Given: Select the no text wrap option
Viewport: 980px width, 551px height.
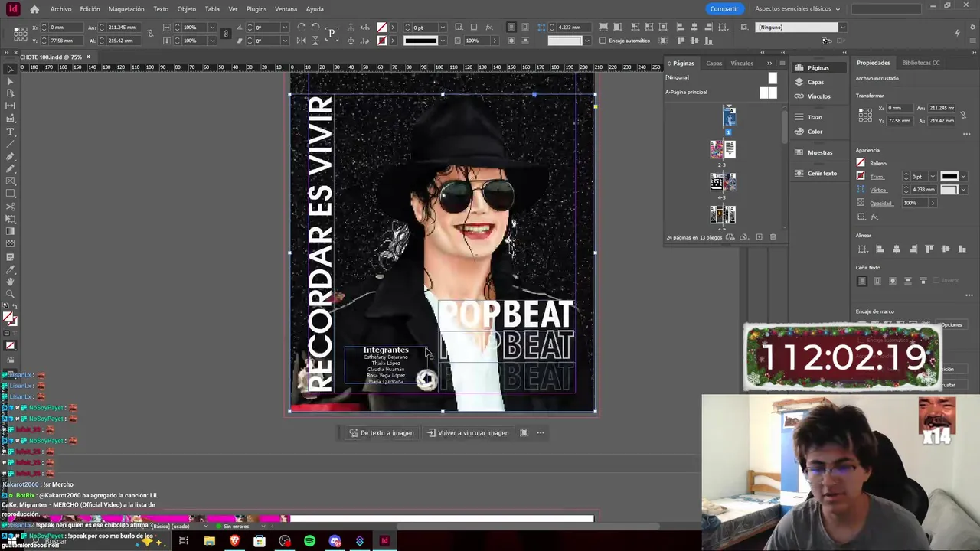Looking at the screenshot, I should [862, 281].
